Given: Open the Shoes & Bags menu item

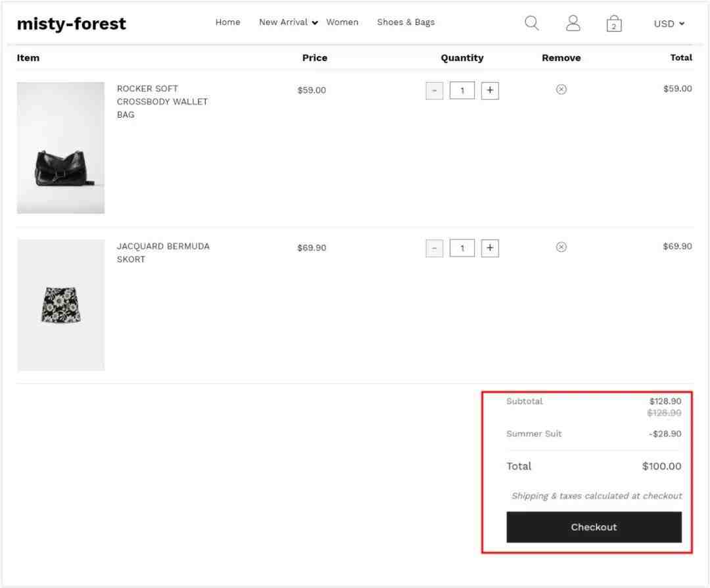Looking at the screenshot, I should pos(406,22).
